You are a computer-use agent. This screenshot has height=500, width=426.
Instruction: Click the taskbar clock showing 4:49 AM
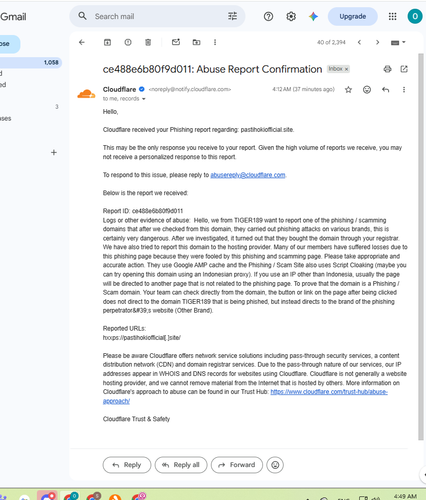point(405,496)
